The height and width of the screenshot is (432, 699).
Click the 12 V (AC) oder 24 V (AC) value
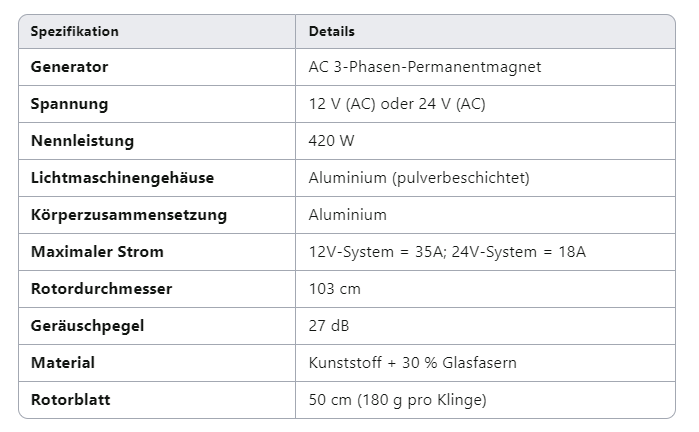[x=411, y=104]
